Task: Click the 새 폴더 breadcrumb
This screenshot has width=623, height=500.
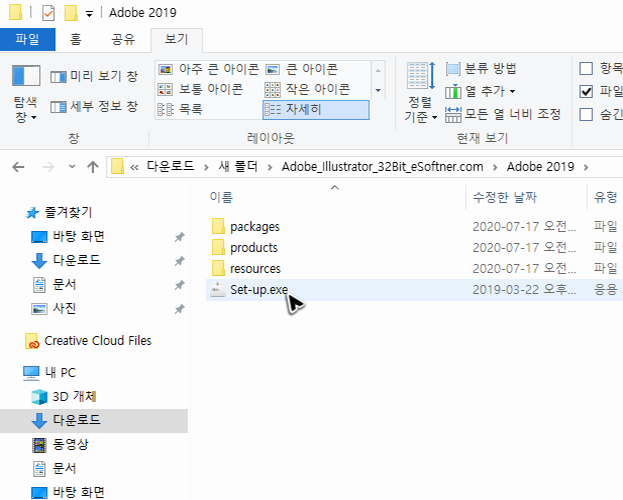Action: coord(238,166)
